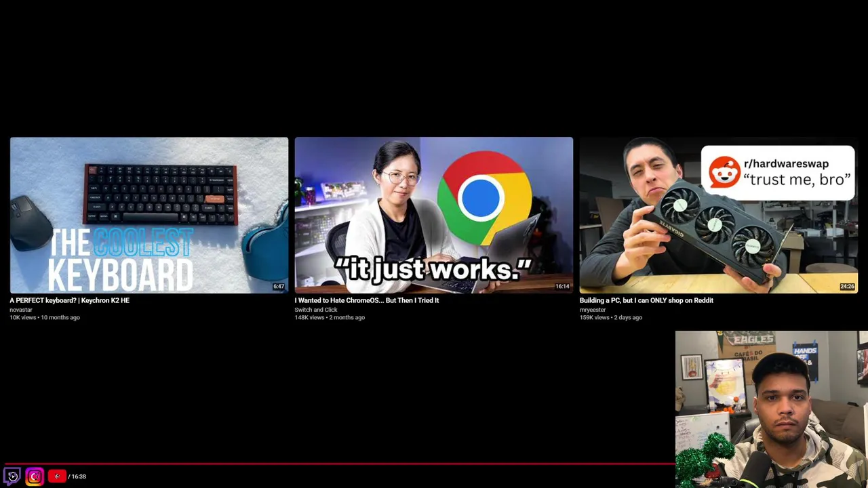Click the 16:14 duration badge on ChromeOS video
The height and width of the screenshot is (488, 868).
pyautogui.click(x=562, y=287)
